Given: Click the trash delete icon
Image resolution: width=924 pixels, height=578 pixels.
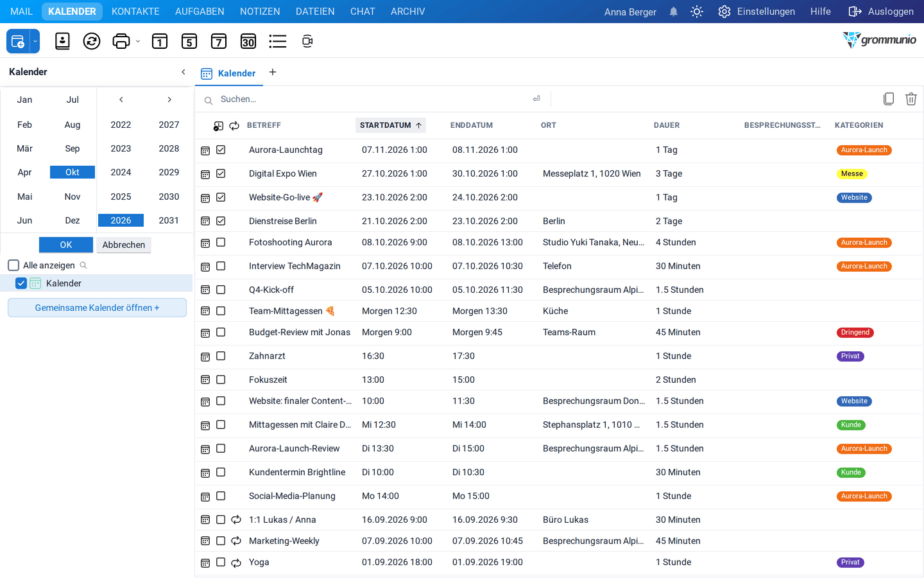Looking at the screenshot, I should click(911, 99).
